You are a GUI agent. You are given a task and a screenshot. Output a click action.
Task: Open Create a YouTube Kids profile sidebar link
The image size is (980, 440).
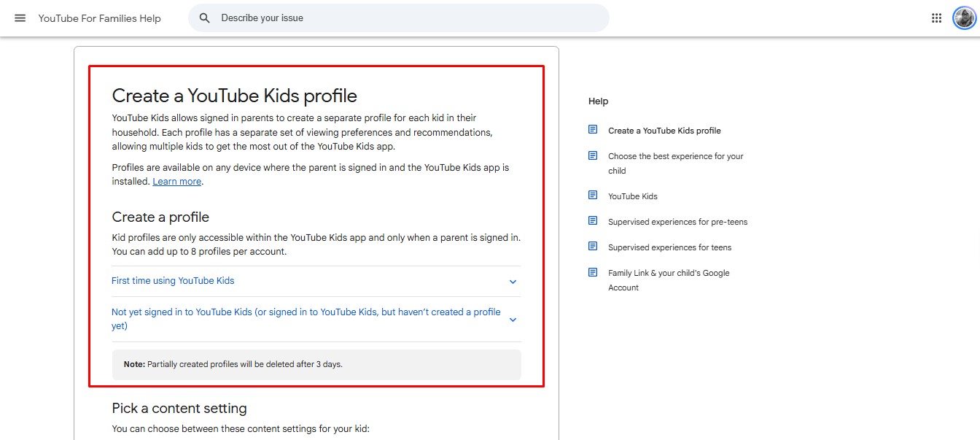664,131
